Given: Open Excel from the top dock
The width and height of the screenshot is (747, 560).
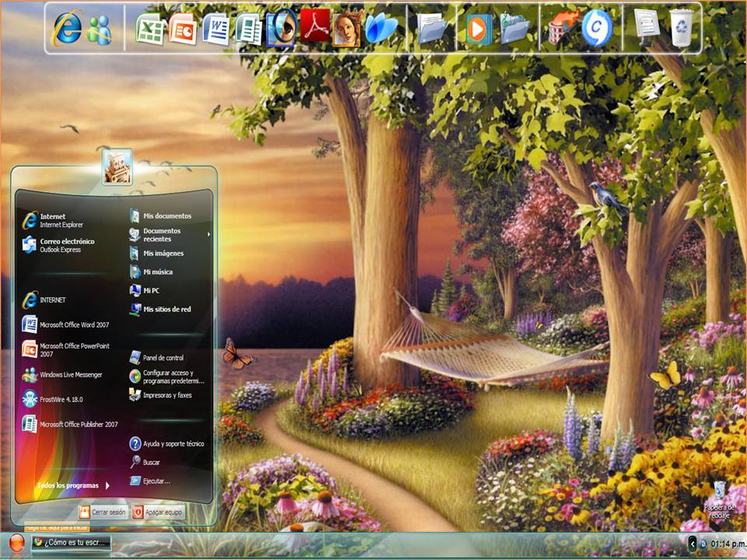Looking at the screenshot, I should (x=149, y=29).
